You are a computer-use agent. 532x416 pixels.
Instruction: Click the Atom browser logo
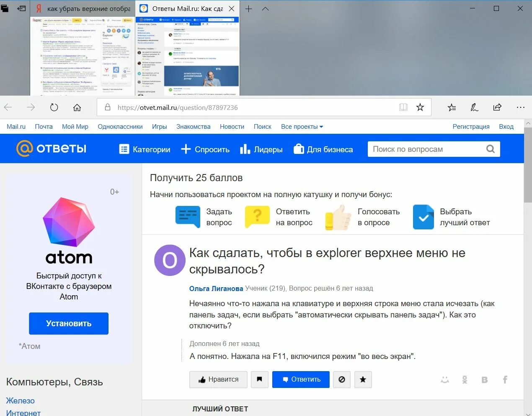coord(69,231)
